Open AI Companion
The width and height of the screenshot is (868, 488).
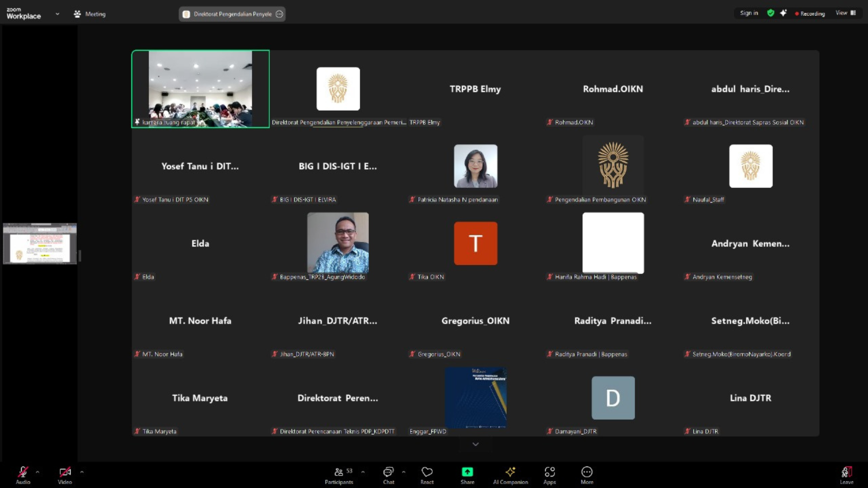tap(510, 475)
